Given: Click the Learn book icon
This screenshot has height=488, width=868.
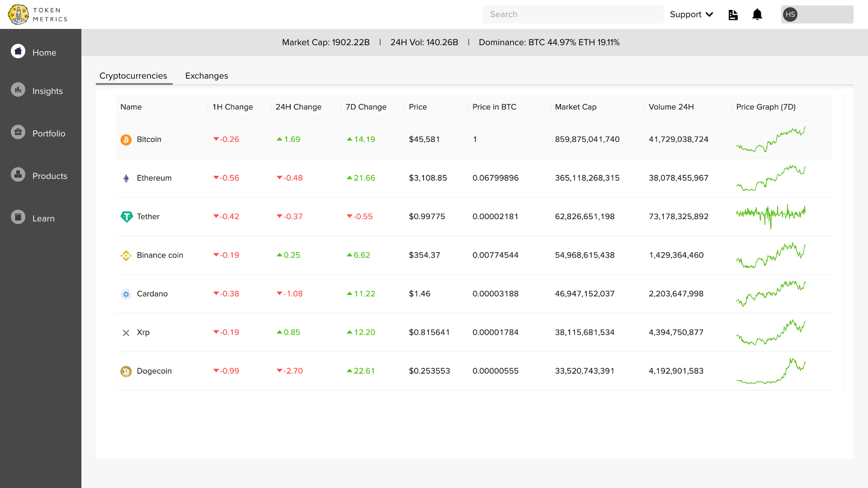Looking at the screenshot, I should tap(18, 217).
